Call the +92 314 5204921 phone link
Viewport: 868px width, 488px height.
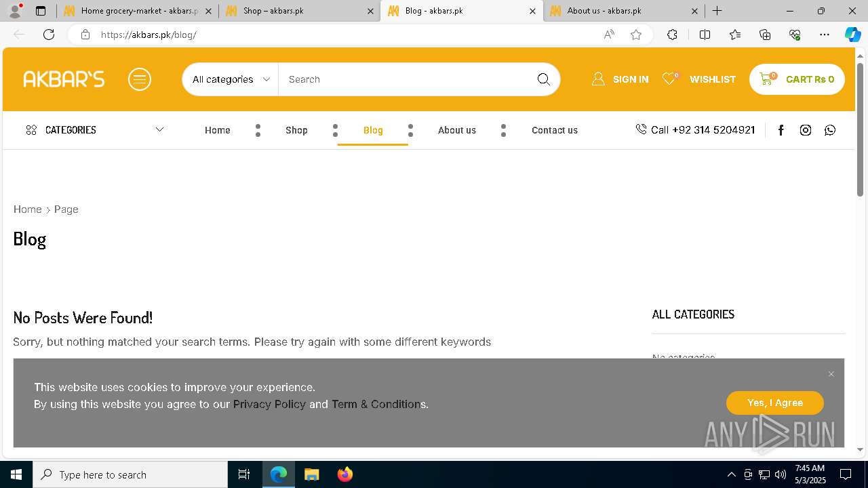click(695, 130)
